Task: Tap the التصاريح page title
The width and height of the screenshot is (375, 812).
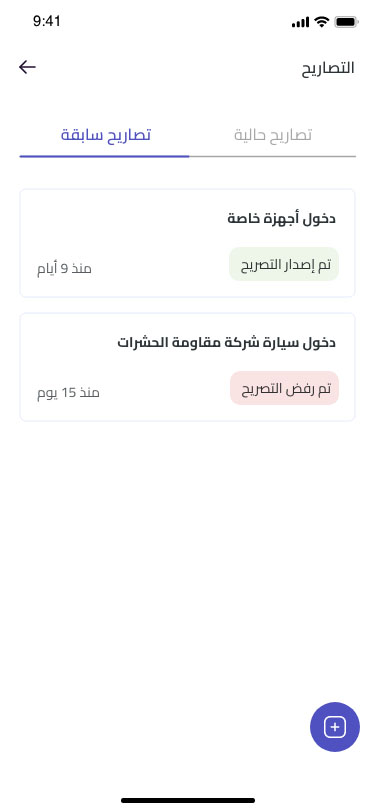Action: [328, 68]
